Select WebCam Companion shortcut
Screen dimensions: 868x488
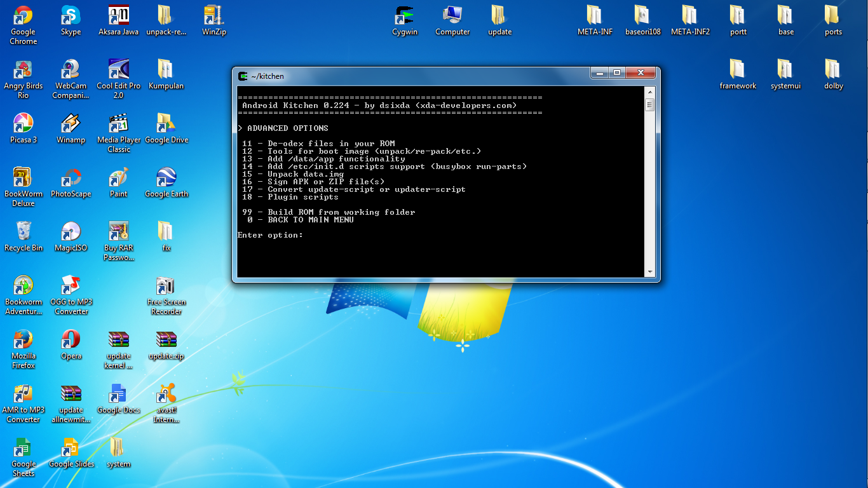pos(71,79)
